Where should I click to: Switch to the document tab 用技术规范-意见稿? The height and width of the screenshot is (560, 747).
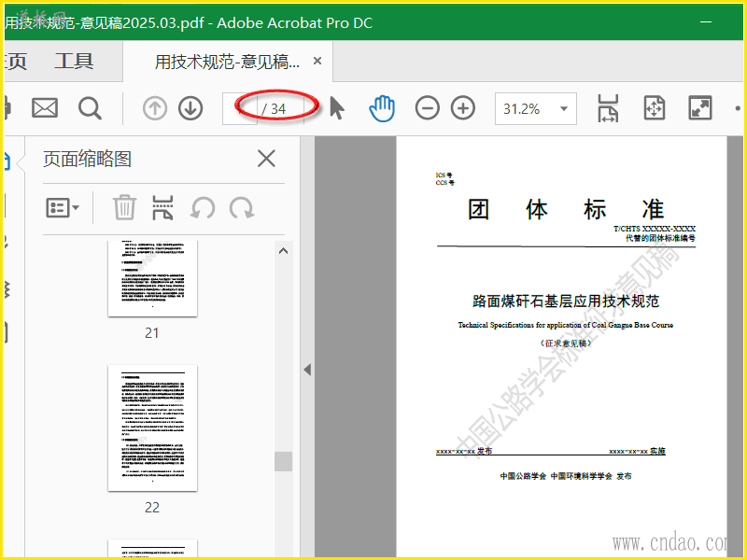(x=227, y=62)
